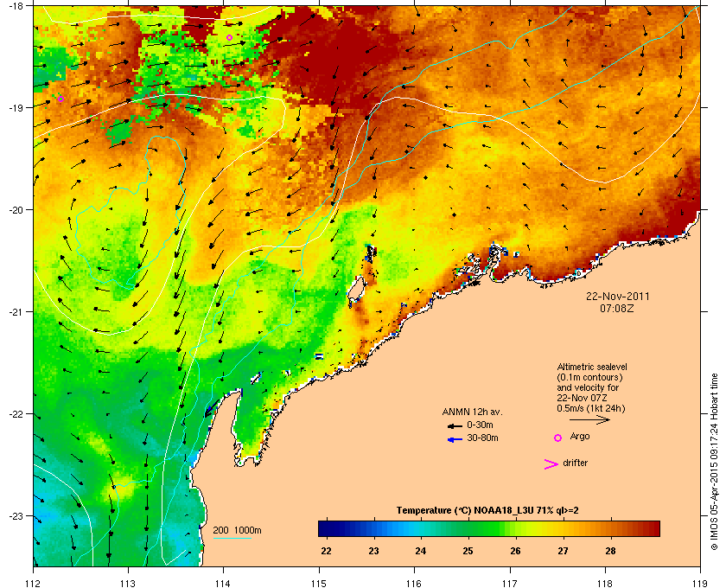Click the latitude axis label -20

tap(16, 210)
